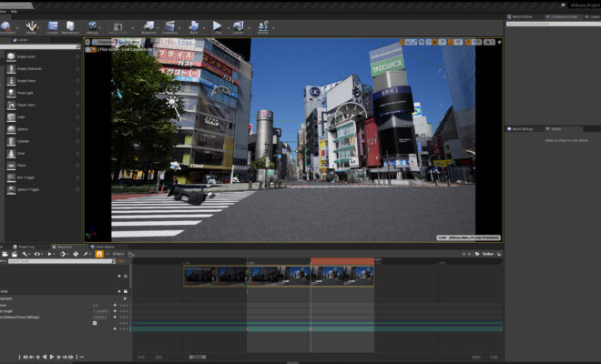Screen dimensions: 601x364
Task: Open Source Control in the main toolbar
Action: tap(6, 27)
